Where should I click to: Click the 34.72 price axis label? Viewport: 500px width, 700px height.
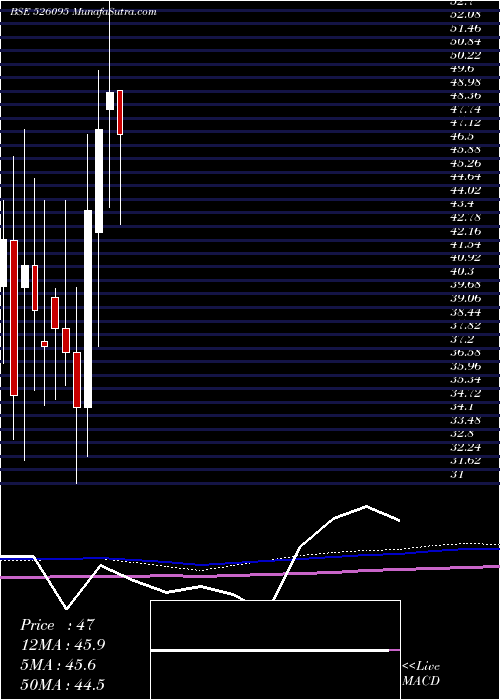(x=465, y=393)
